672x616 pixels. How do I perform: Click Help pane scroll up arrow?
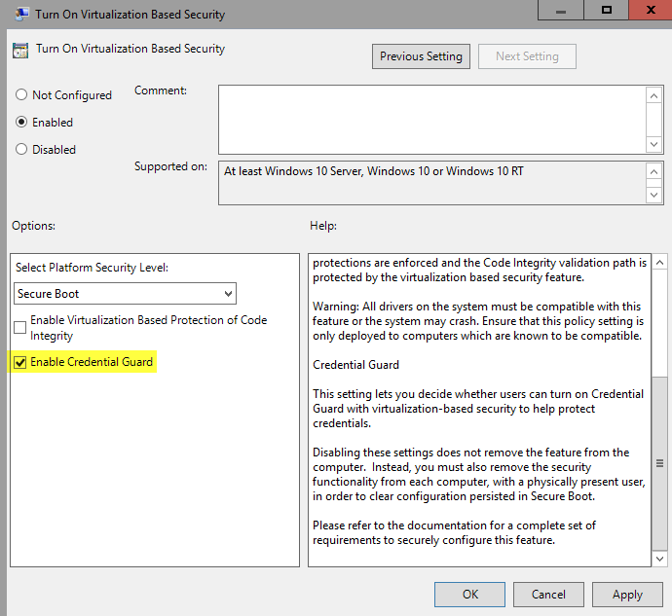tap(659, 263)
